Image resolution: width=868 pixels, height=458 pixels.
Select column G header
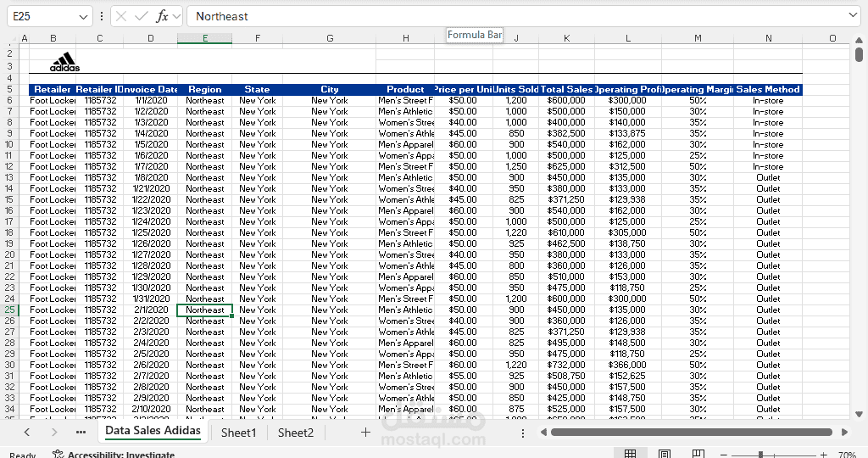tap(330, 38)
